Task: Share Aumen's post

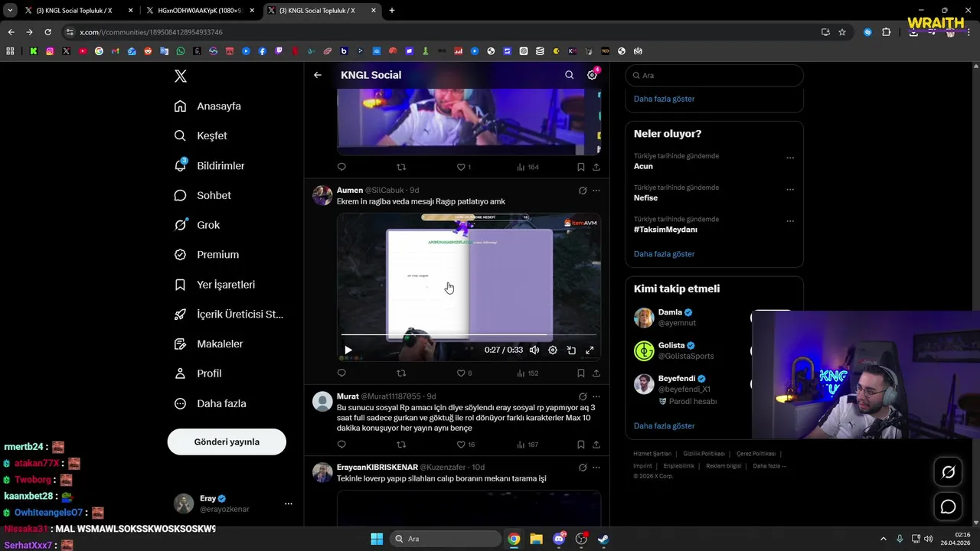Action: tap(596, 373)
